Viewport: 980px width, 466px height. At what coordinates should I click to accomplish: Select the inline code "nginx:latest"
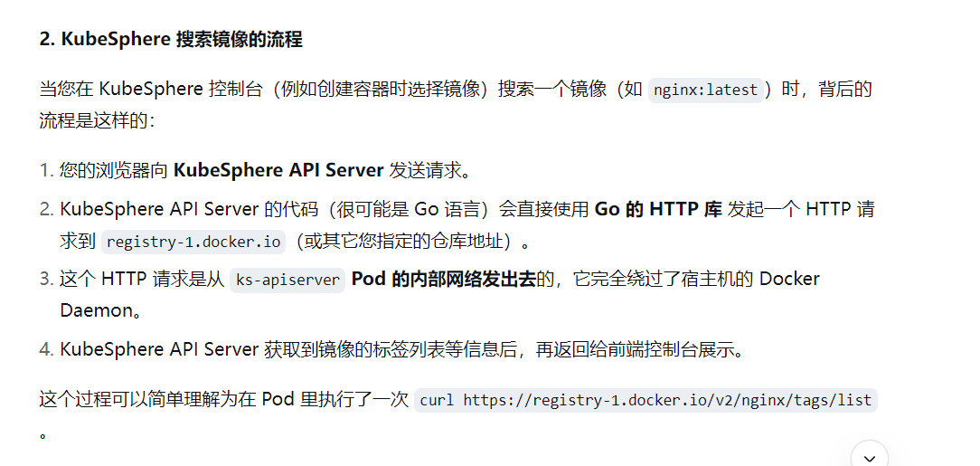click(x=705, y=90)
